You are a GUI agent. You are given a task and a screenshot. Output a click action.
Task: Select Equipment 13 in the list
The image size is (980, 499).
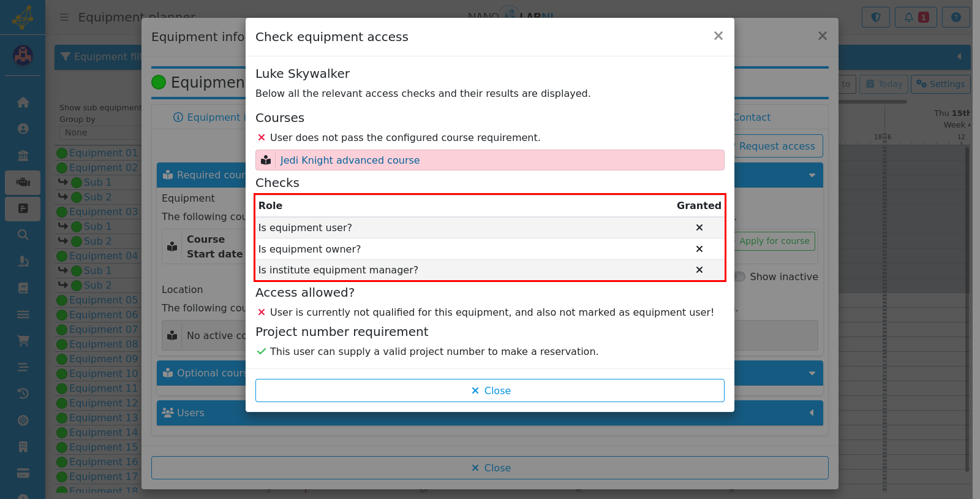click(x=104, y=417)
